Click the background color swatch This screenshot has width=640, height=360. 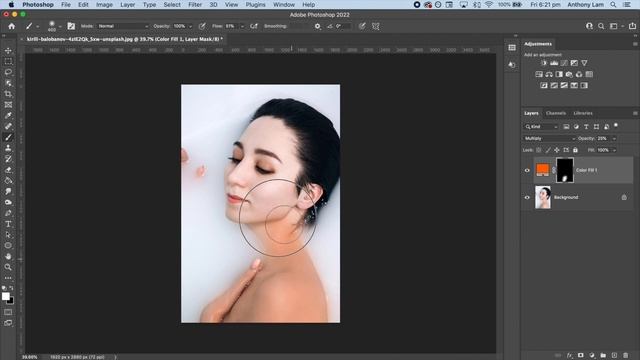[x=11, y=302]
